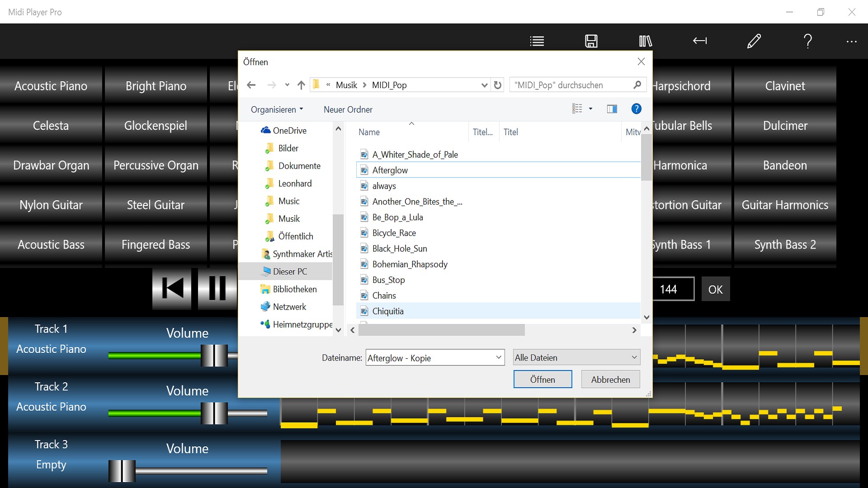Image resolution: width=868 pixels, height=488 pixels.
Task: Click the 'Abbrechen' button to cancel
Action: [x=610, y=379]
